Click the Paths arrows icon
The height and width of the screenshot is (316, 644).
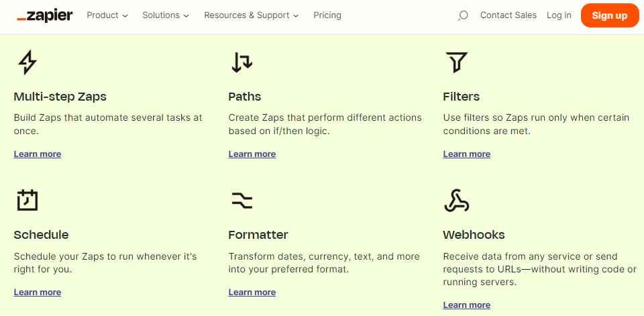pos(242,62)
